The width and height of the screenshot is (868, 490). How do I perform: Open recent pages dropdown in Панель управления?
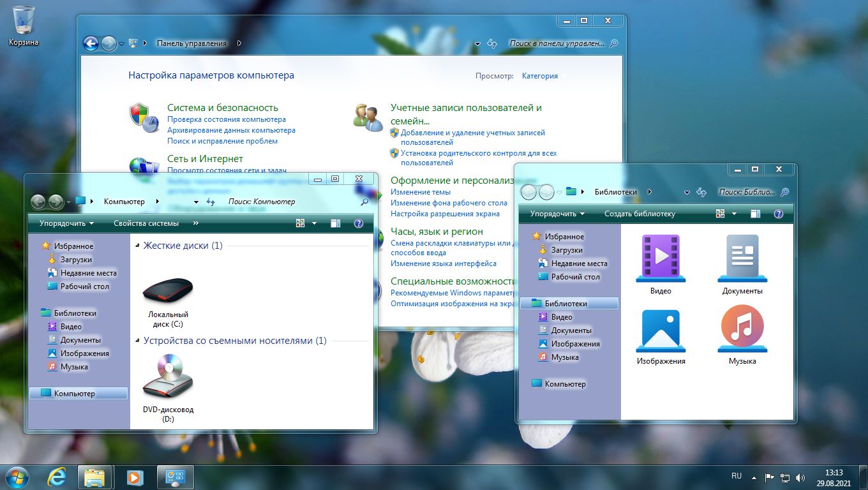122,44
